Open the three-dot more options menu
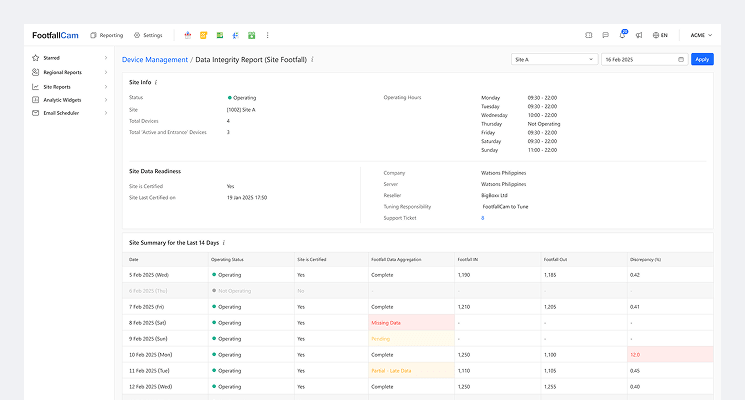This screenshot has height=400, width=745. point(267,35)
